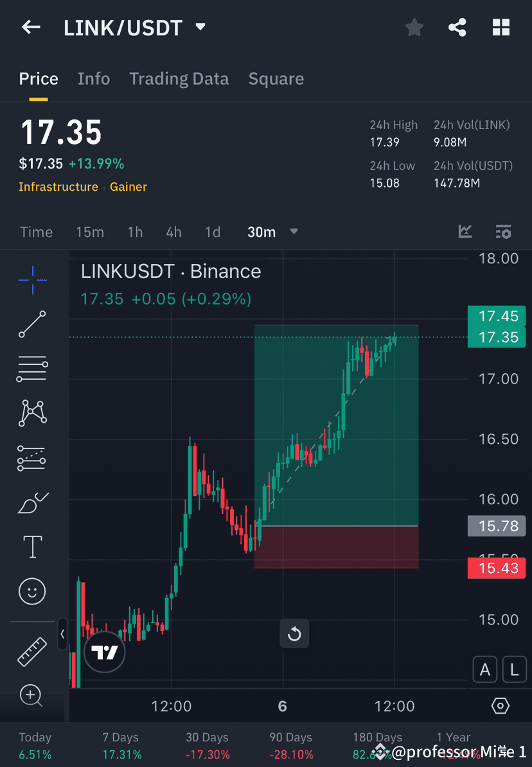Select the text annotation tool

pyautogui.click(x=32, y=546)
